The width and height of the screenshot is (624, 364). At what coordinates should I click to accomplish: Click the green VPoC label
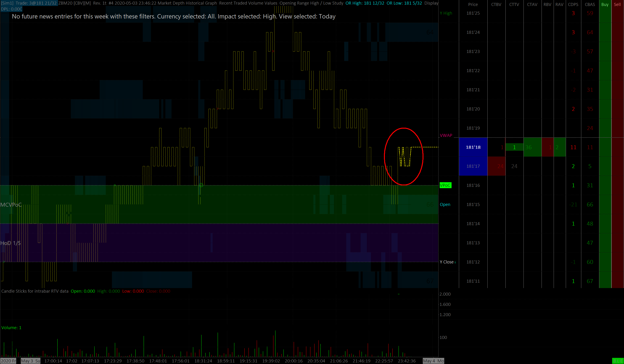(x=445, y=185)
